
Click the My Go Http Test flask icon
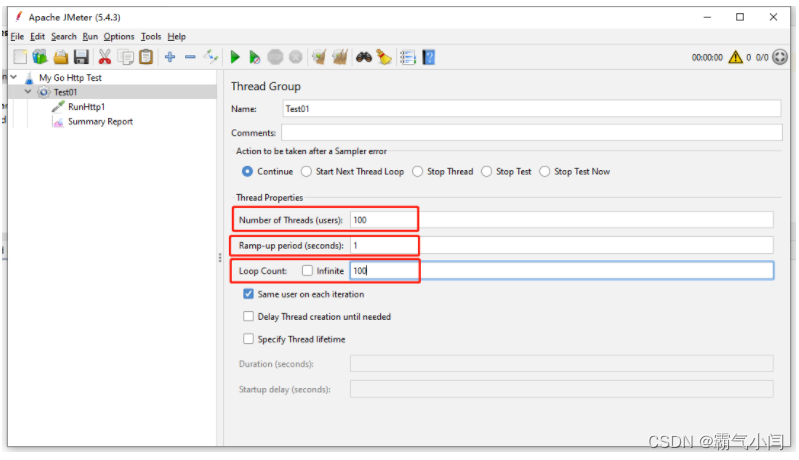29,78
